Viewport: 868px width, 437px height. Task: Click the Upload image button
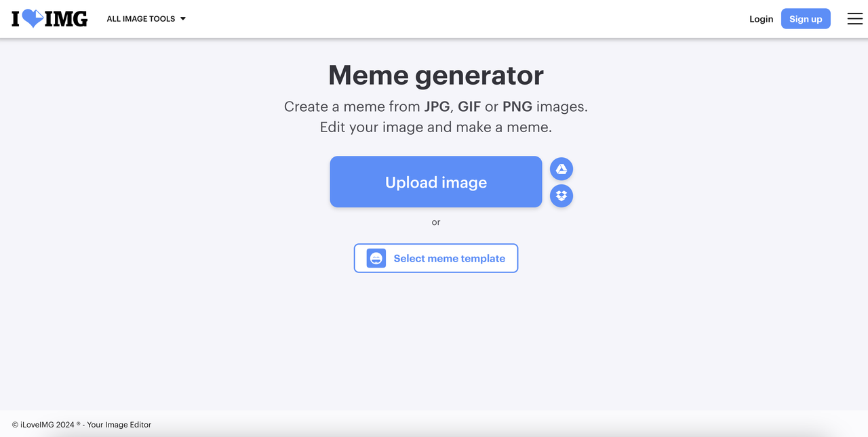click(436, 182)
